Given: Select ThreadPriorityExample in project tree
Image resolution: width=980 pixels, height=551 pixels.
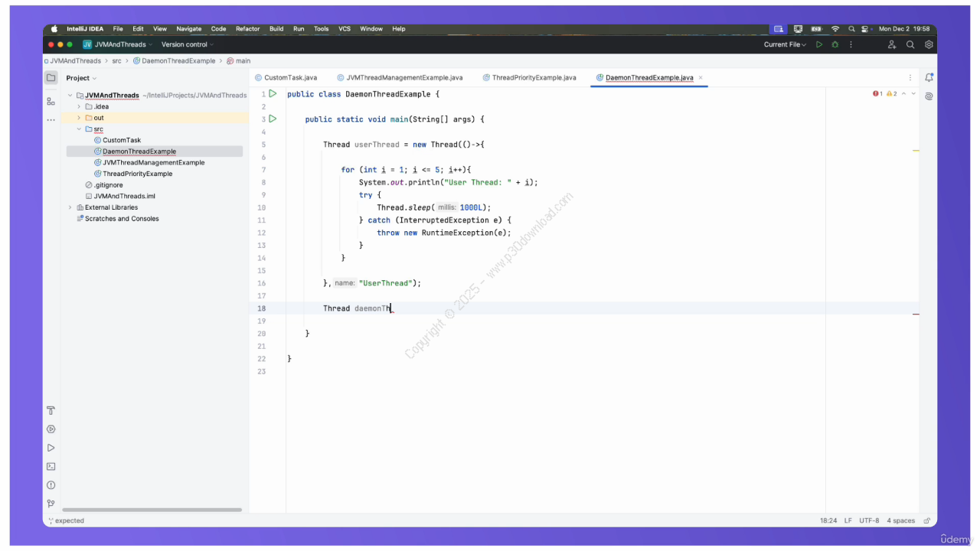Looking at the screenshot, I should coord(137,174).
